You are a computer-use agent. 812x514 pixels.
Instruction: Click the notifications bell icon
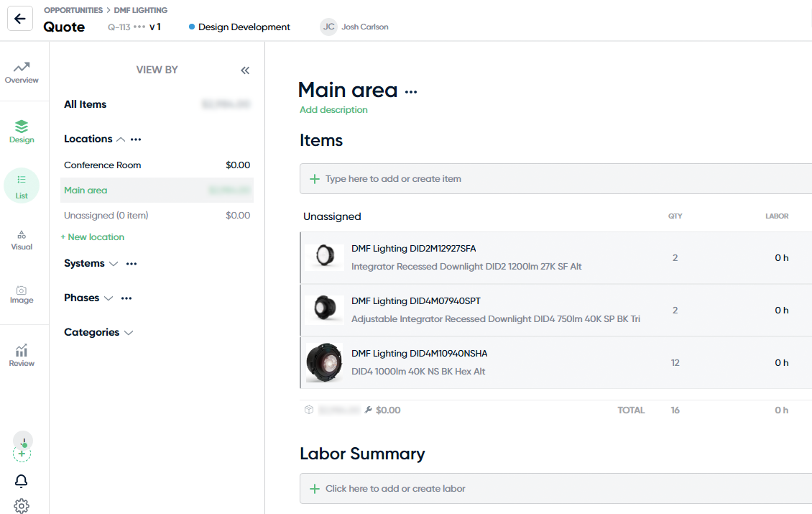point(22,481)
